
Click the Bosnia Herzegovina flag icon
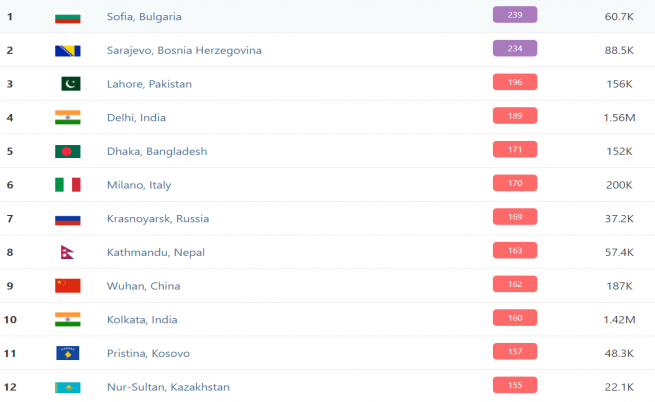click(68, 51)
